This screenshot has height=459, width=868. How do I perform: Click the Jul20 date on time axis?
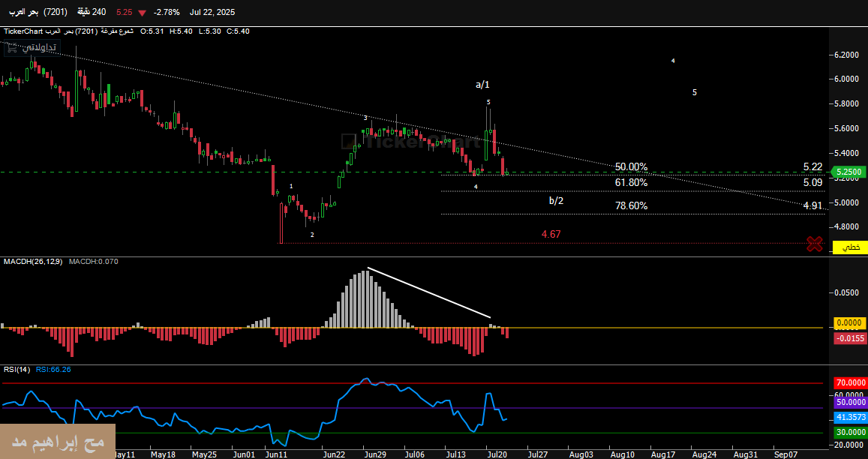tap(497, 454)
